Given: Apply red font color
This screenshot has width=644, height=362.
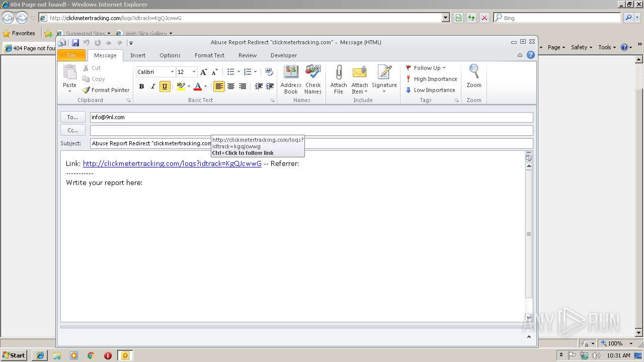Looking at the screenshot, I should [x=198, y=86].
